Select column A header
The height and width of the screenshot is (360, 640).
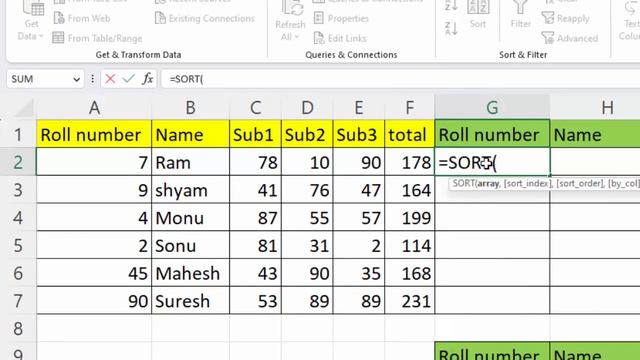point(94,108)
